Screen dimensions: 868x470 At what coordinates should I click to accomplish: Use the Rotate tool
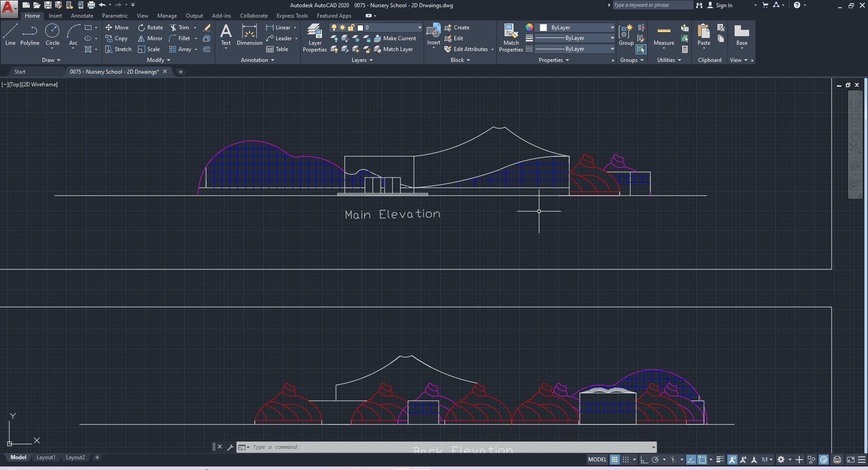click(151, 28)
